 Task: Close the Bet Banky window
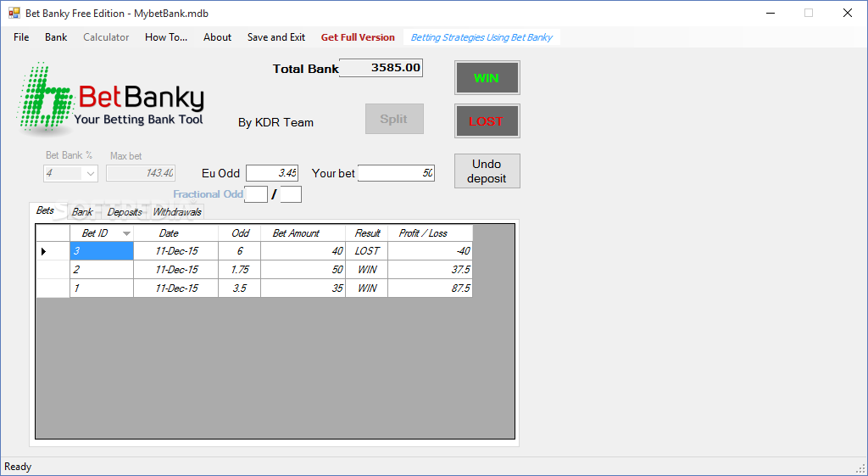(848, 13)
